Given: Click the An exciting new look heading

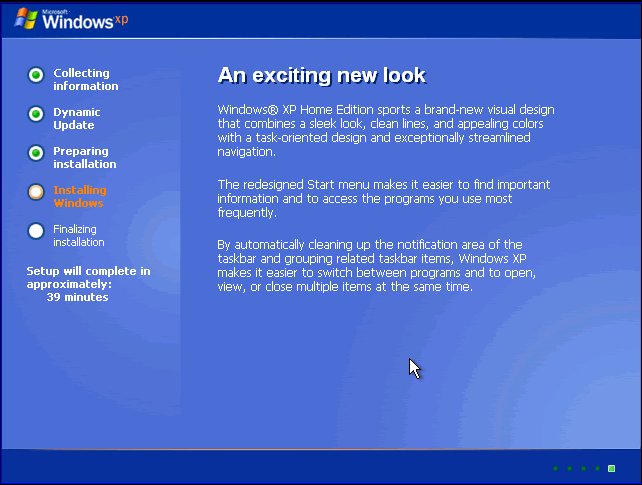Looking at the screenshot, I should pyautogui.click(x=321, y=76).
